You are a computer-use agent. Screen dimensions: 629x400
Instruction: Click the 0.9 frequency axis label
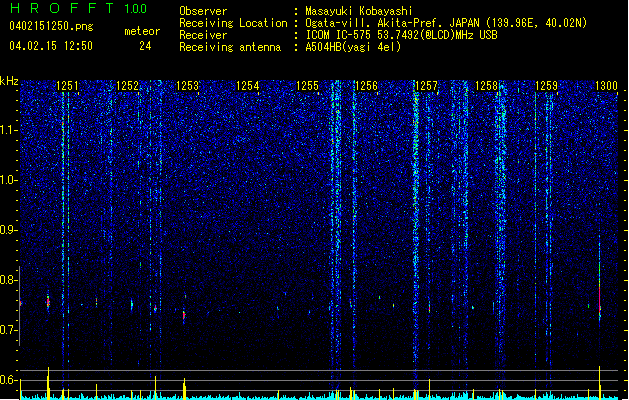[8, 230]
